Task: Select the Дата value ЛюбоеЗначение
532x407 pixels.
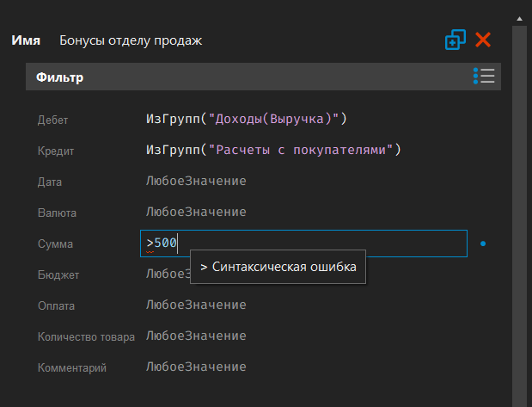Action: click(x=196, y=181)
